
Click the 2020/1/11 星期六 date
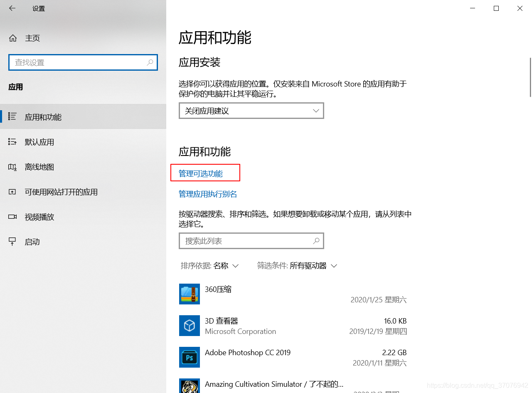379,363
